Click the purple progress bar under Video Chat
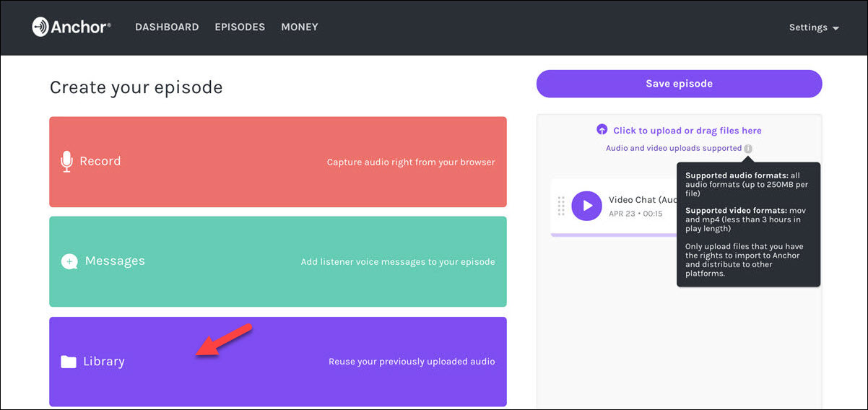This screenshot has width=868, height=410. point(613,235)
